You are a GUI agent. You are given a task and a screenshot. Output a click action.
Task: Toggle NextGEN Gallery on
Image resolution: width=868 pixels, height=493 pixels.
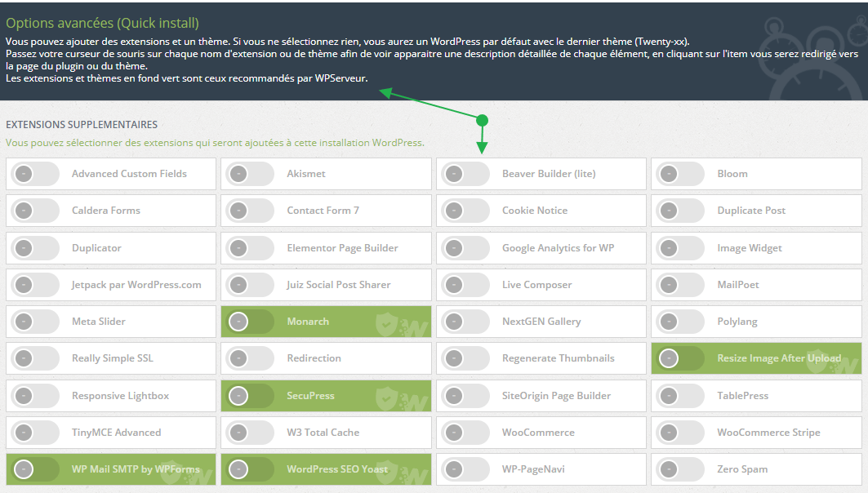(465, 322)
